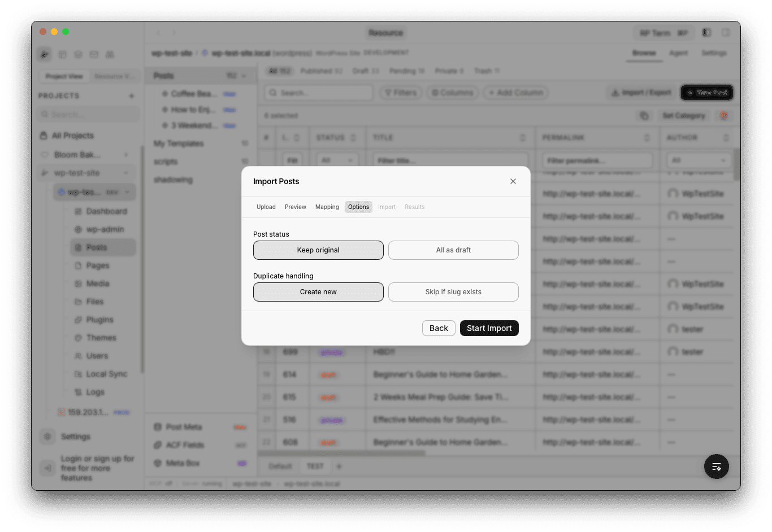Select the 'All as draft' post status option
Image resolution: width=772 pixels, height=532 pixels.
tap(453, 250)
